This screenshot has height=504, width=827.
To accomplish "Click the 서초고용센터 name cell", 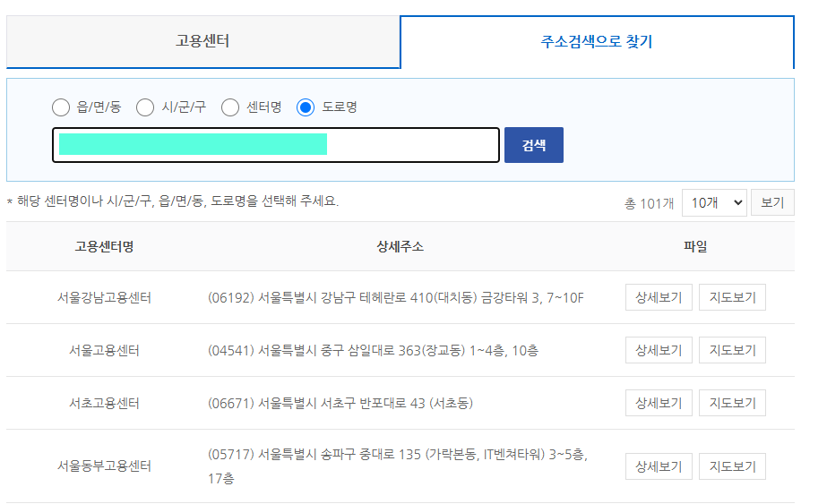I will tap(105, 404).
